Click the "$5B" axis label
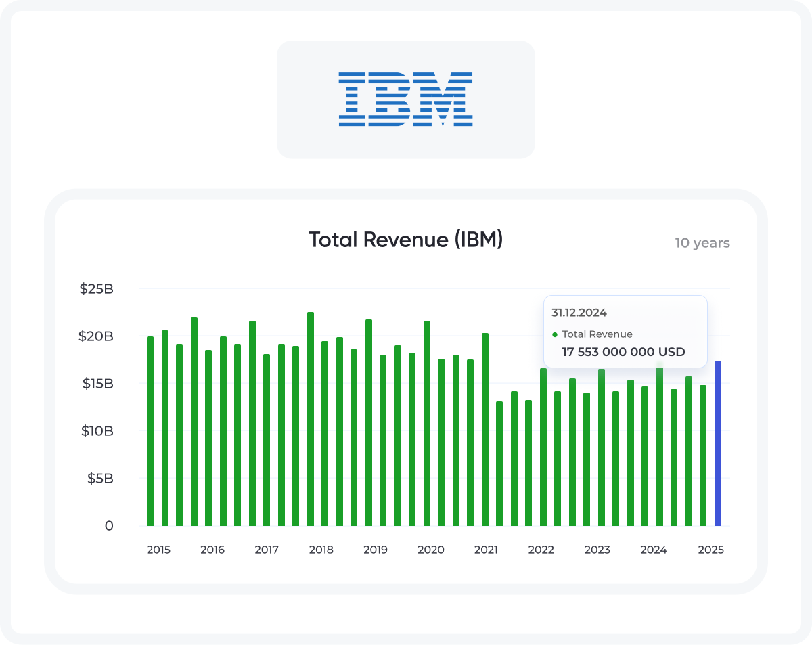 (x=99, y=479)
